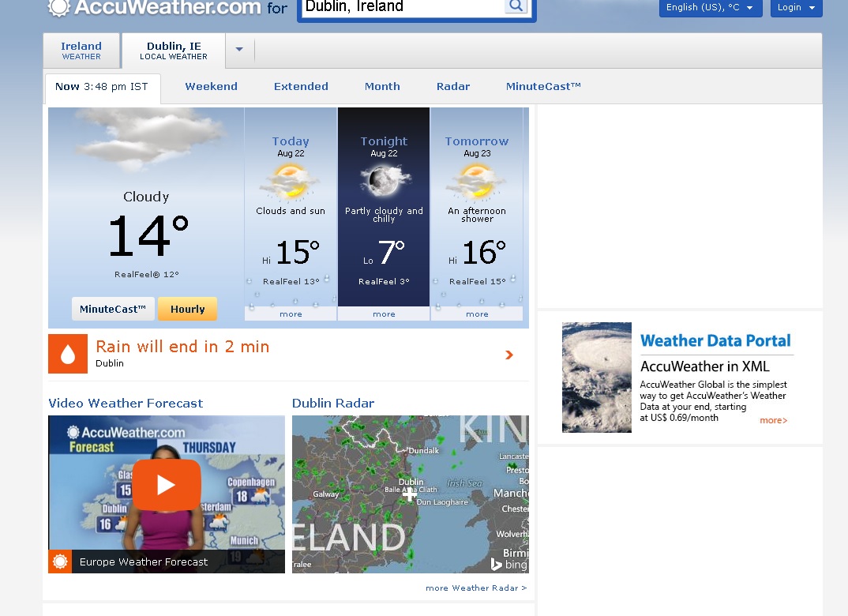848x616 pixels.
Task: Open the Radar tab
Action: (x=453, y=87)
